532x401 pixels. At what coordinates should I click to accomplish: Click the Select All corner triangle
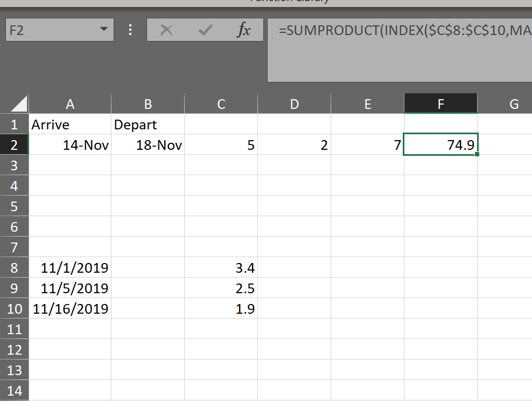pyautogui.click(x=19, y=103)
